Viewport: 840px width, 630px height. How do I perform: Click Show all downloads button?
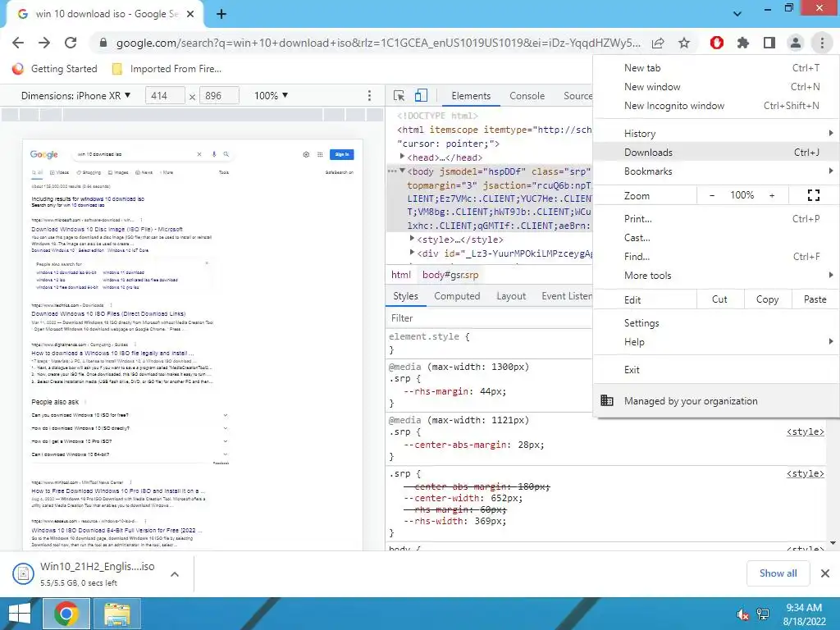(x=778, y=573)
